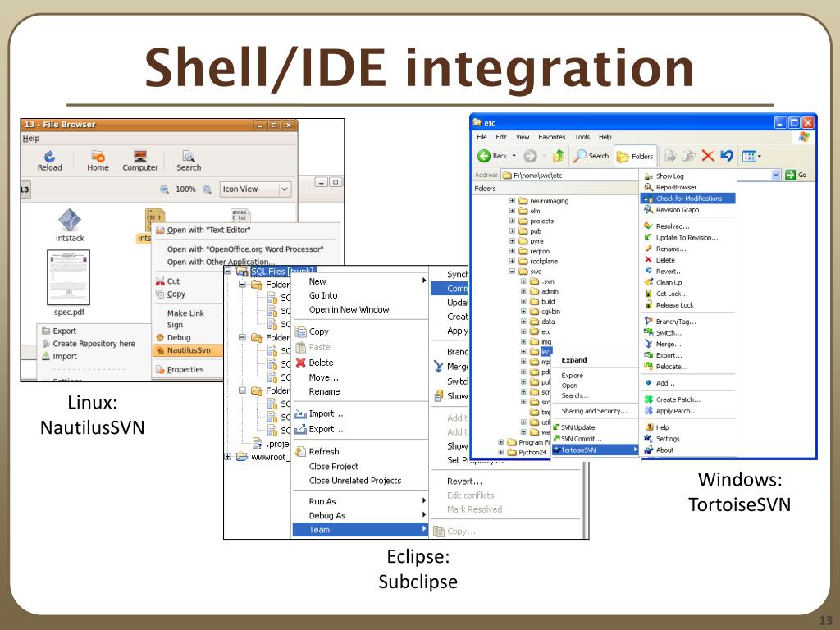840x630 pixels.
Task: Expand the admin folder node
Action: click(x=523, y=291)
